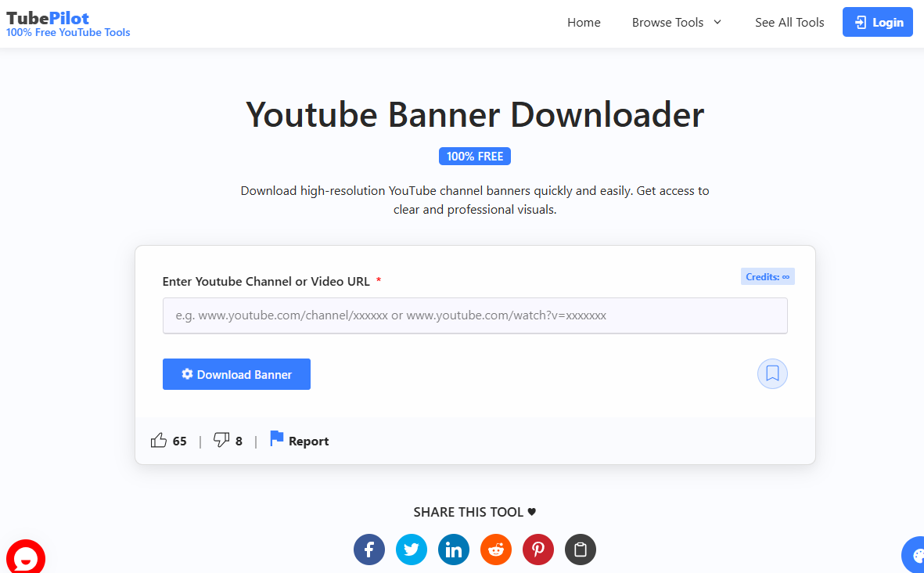Open See All Tools page
Image resolution: width=924 pixels, height=573 pixels.
tap(789, 23)
